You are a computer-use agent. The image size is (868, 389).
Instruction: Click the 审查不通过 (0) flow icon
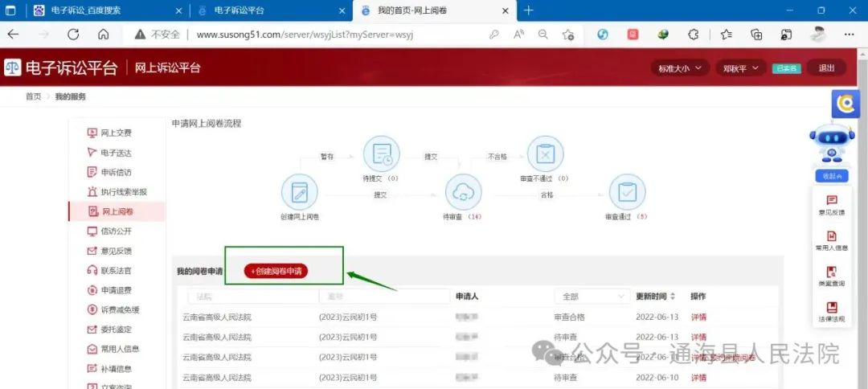(x=545, y=154)
